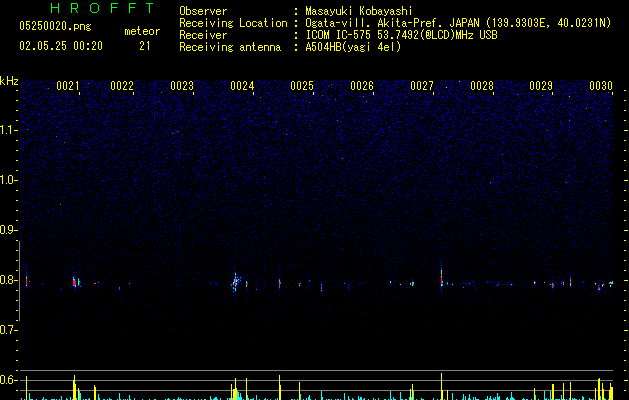Click the tall meteor echo after 0027
Screen dimensions: 629x400
(x=442, y=275)
